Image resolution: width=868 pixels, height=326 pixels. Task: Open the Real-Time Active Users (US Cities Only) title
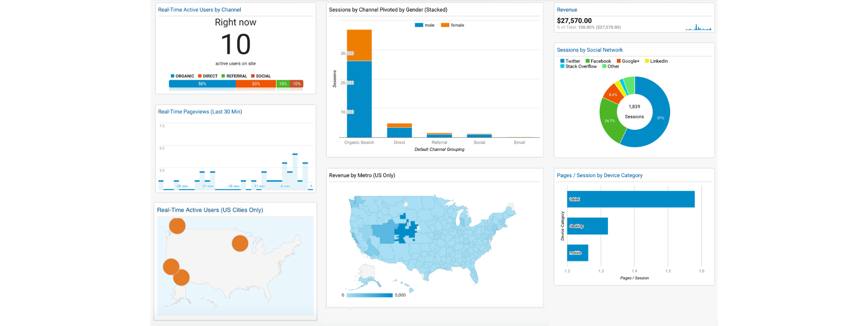pos(210,210)
